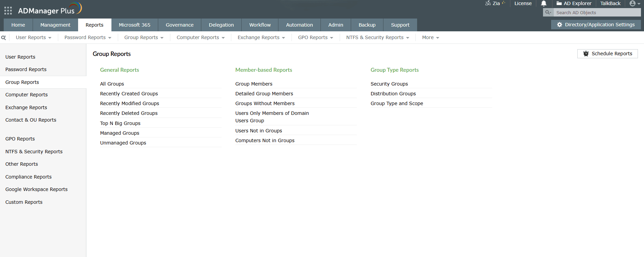Open the notifications bell
The width and height of the screenshot is (644, 257).
[x=544, y=3]
